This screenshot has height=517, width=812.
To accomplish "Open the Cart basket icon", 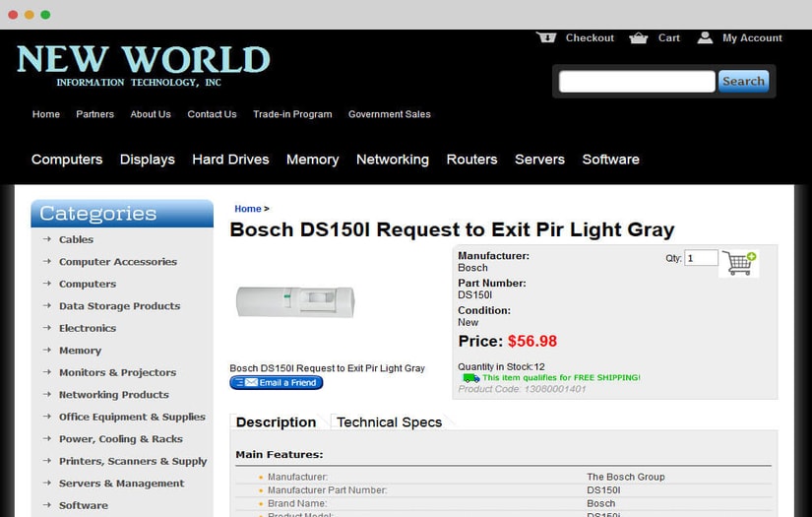I will pos(638,37).
